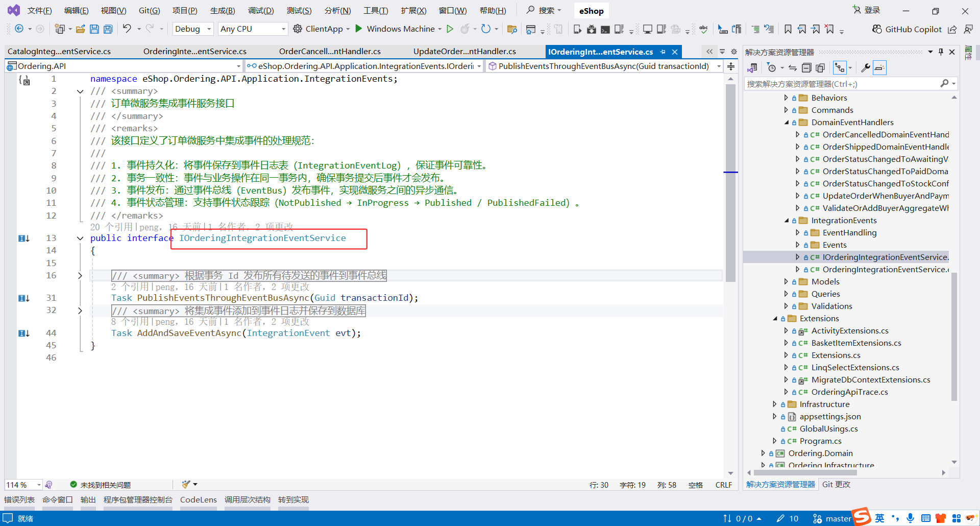Open Solution Explorer properties wrench icon
This screenshot has width=980, height=526.
tap(865, 67)
